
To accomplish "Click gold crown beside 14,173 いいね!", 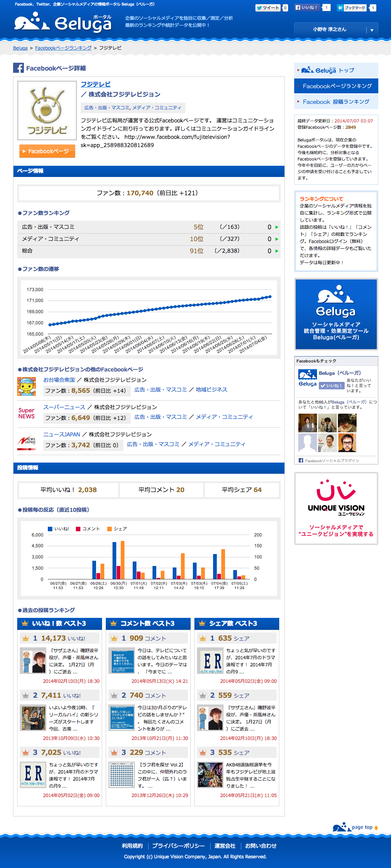I will (x=25, y=638).
